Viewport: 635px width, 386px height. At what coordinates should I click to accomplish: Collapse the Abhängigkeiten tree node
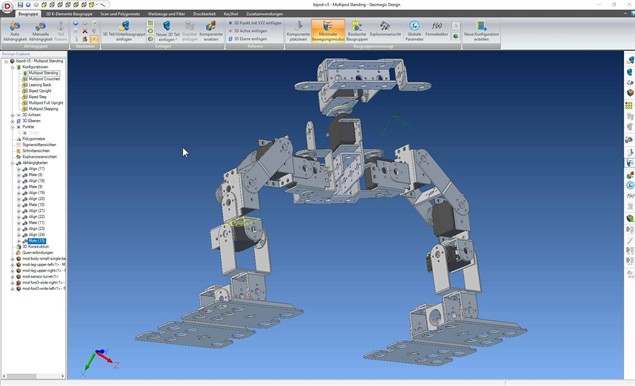tap(12, 163)
